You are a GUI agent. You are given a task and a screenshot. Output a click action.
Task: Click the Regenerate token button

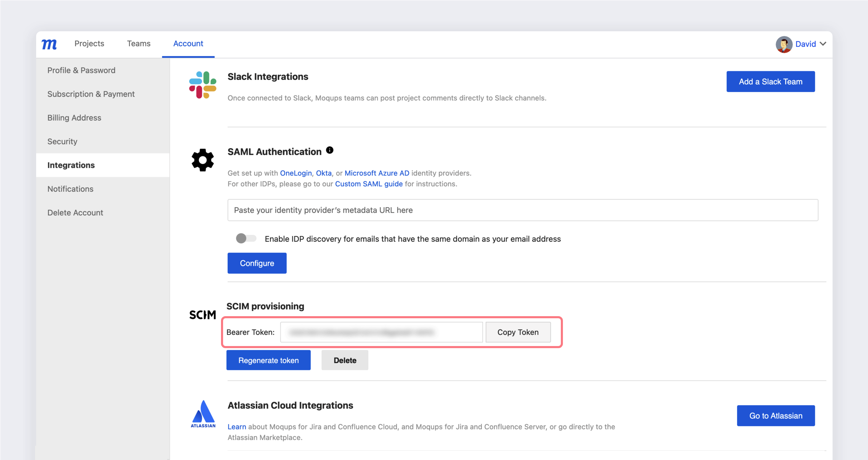coord(268,360)
